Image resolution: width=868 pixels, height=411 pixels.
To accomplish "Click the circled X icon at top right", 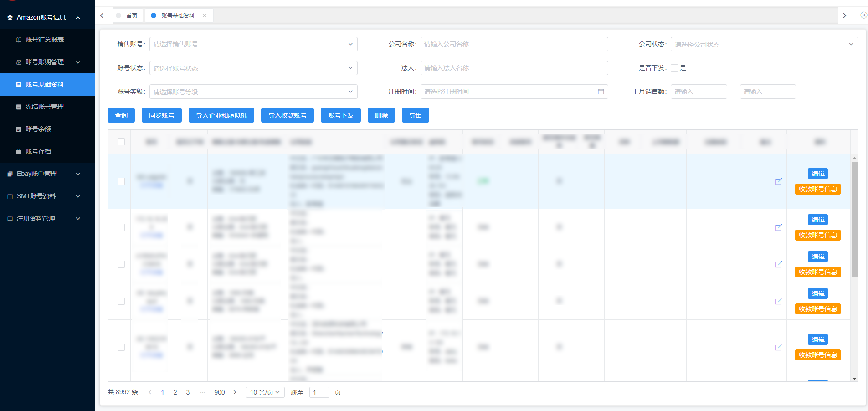I will coord(863,15).
